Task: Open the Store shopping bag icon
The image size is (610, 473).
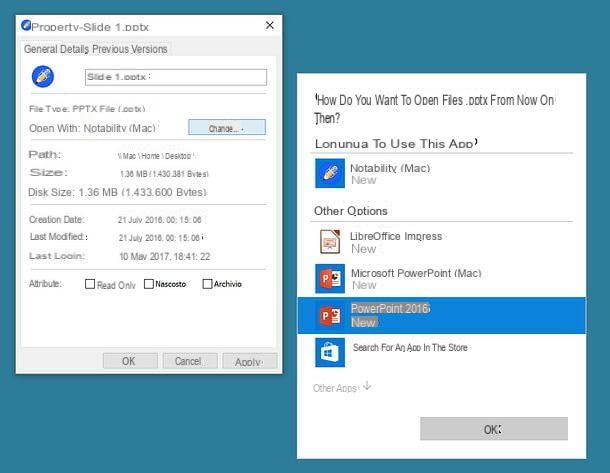Action: click(330, 352)
